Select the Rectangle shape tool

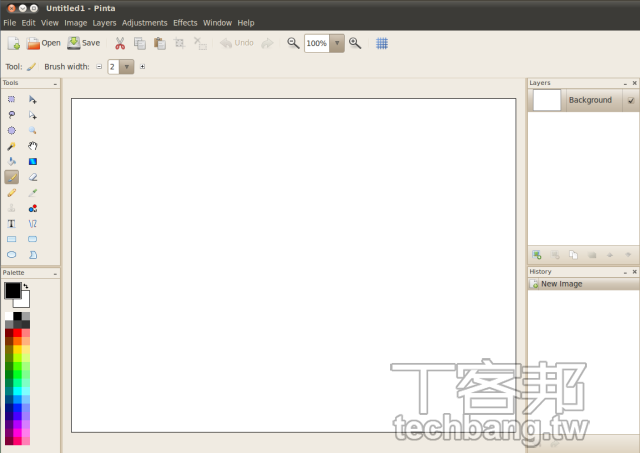[11, 239]
